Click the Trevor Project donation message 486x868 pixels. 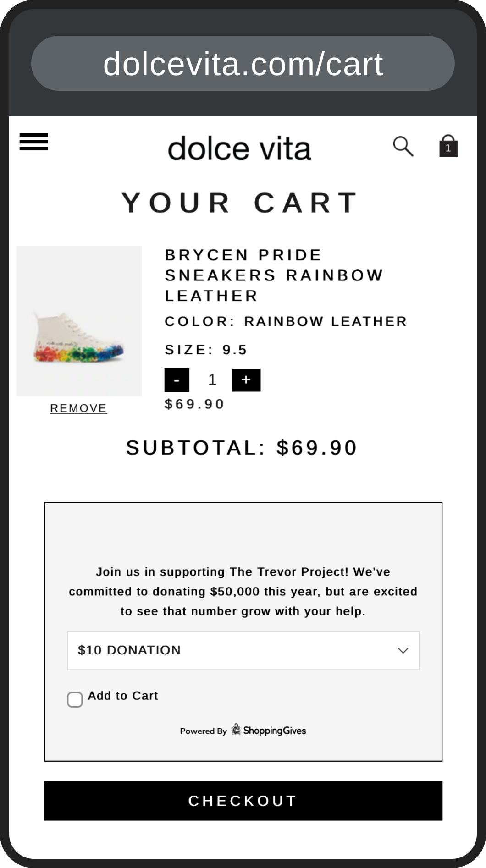pyautogui.click(x=243, y=591)
